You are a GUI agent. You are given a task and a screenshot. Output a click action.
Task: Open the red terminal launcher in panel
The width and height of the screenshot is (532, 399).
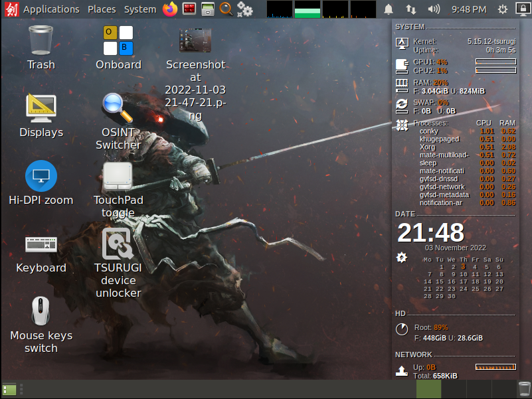189,9
